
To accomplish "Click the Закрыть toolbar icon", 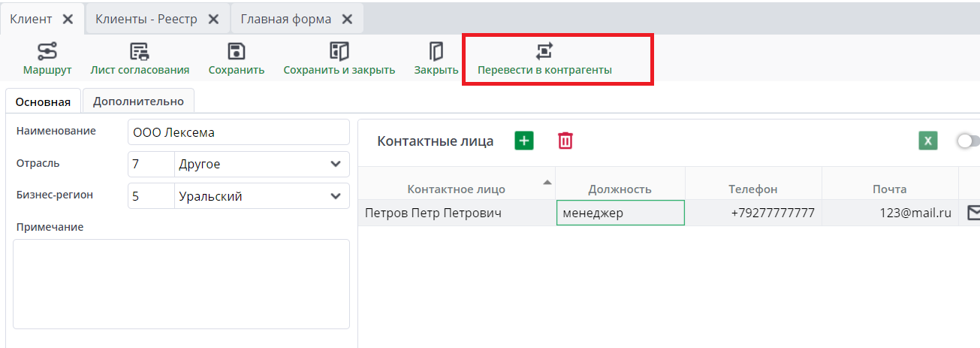I will (436, 52).
